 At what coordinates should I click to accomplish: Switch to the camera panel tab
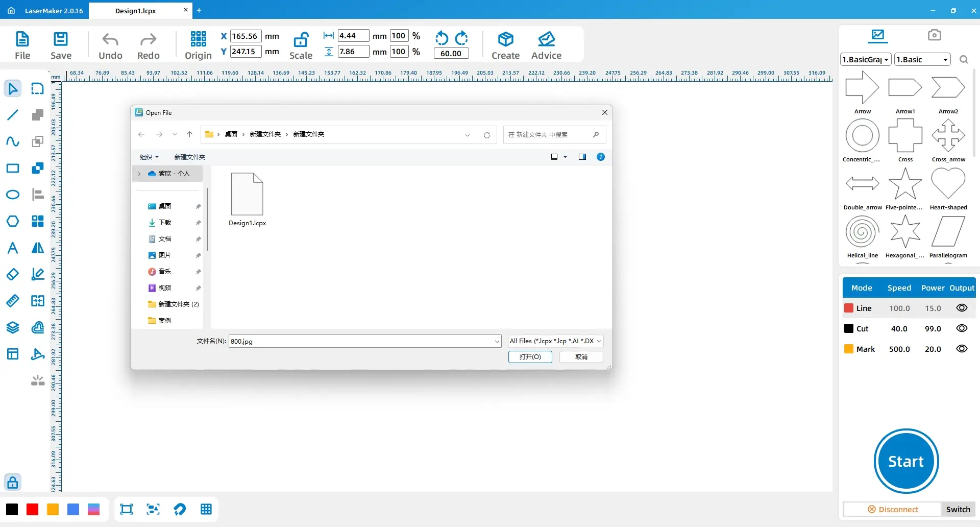click(x=934, y=35)
